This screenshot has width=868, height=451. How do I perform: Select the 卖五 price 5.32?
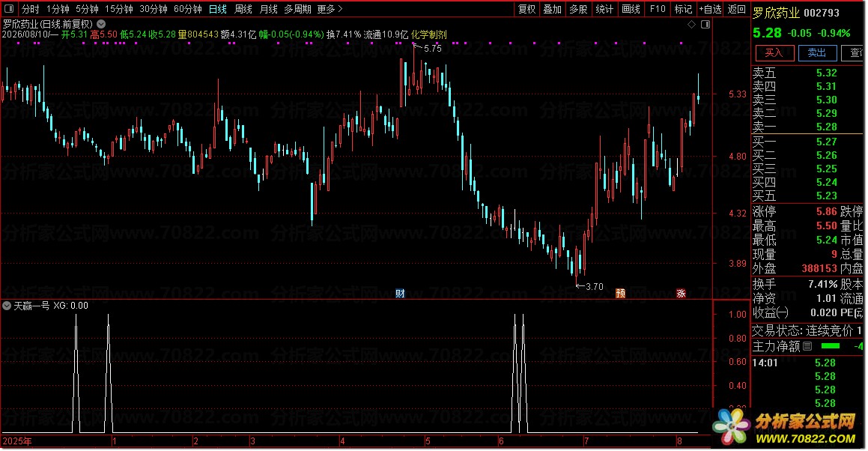coord(827,73)
